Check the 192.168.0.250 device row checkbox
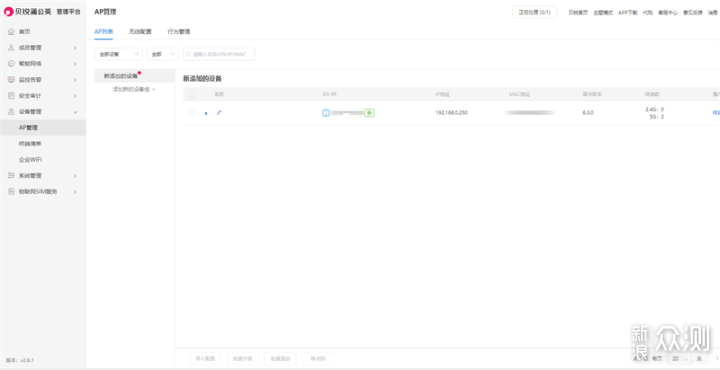The height and width of the screenshot is (370, 720). tap(192, 112)
